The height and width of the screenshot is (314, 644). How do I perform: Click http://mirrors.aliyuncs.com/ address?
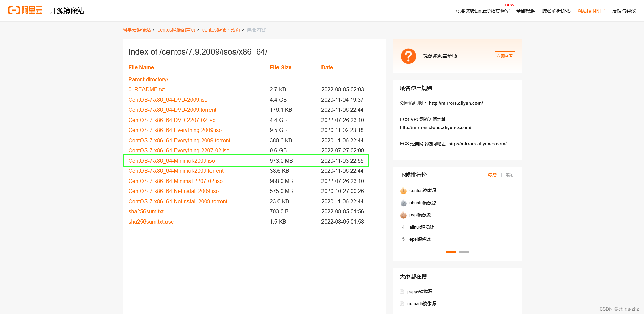[x=478, y=144]
